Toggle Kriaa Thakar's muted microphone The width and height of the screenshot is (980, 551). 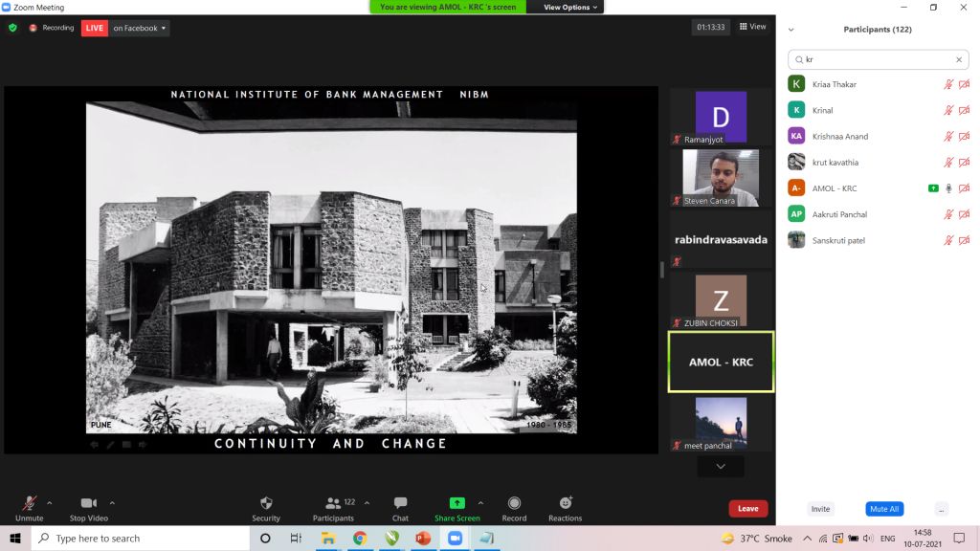click(948, 84)
